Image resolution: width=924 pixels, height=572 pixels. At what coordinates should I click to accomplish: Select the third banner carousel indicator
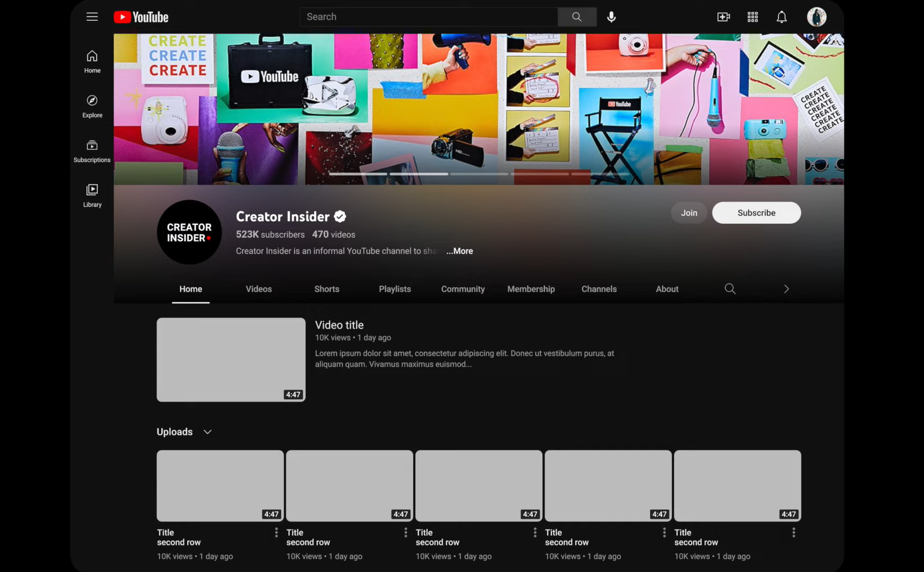[479, 174]
